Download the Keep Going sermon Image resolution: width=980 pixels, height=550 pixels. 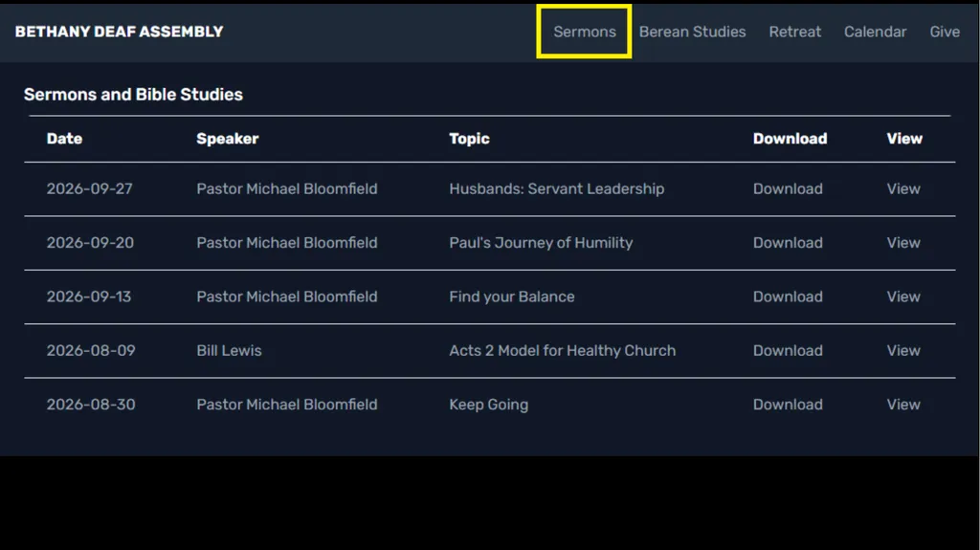pos(788,405)
